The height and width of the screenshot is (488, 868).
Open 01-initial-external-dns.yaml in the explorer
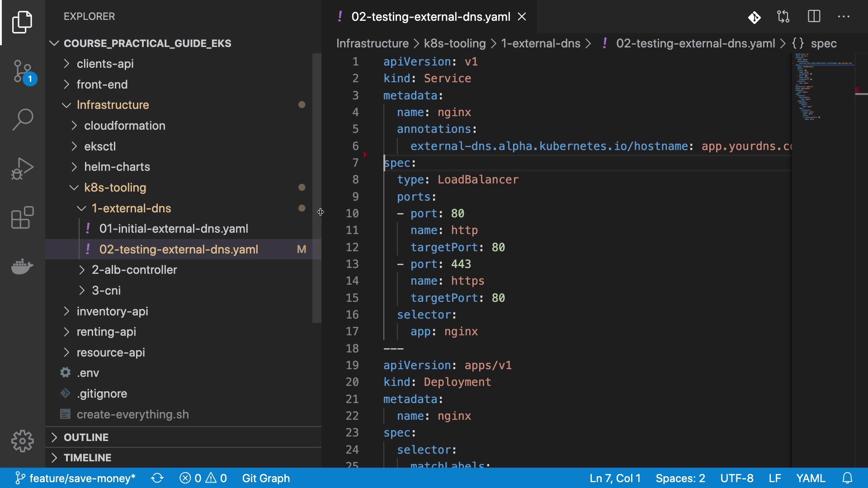pyautogui.click(x=174, y=229)
